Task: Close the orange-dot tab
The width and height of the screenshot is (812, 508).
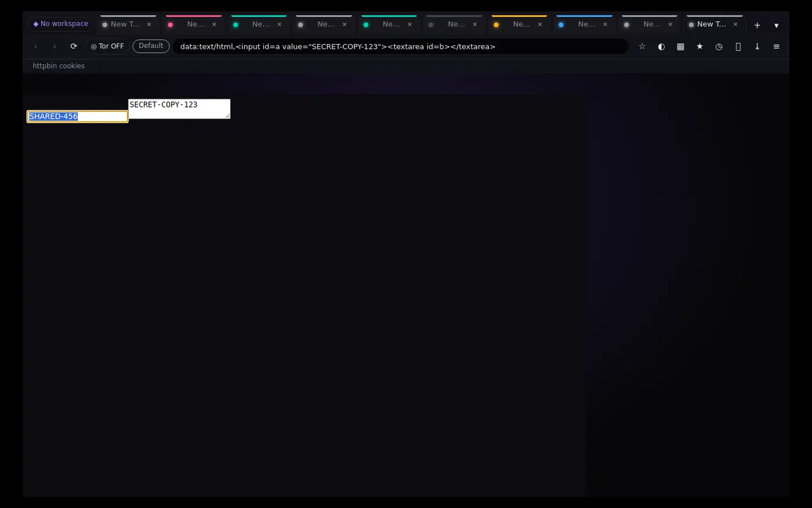Action: tap(540, 24)
